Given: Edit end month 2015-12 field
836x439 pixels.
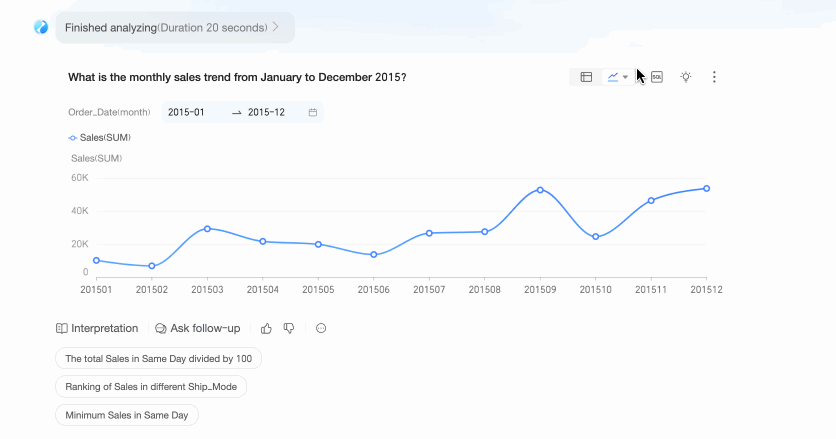Looking at the screenshot, I should pyautogui.click(x=266, y=113).
